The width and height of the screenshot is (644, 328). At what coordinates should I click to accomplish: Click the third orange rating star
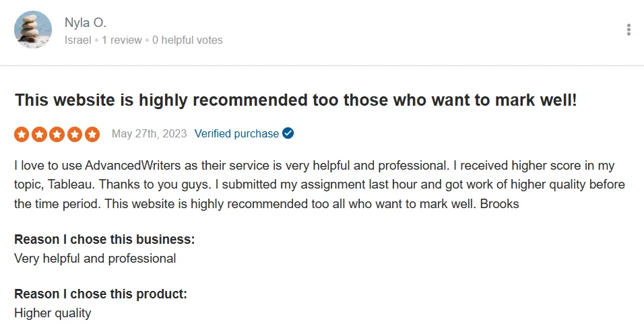(57, 134)
